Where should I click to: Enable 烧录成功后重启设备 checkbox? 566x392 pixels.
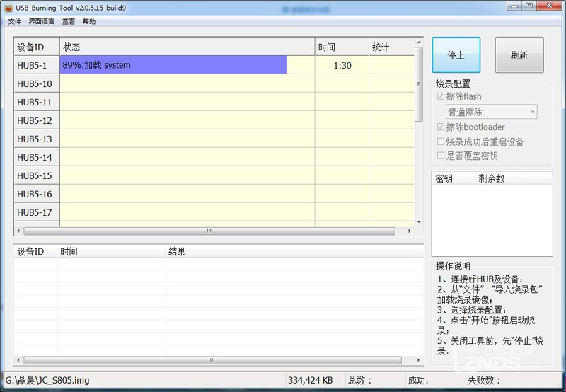(x=440, y=142)
